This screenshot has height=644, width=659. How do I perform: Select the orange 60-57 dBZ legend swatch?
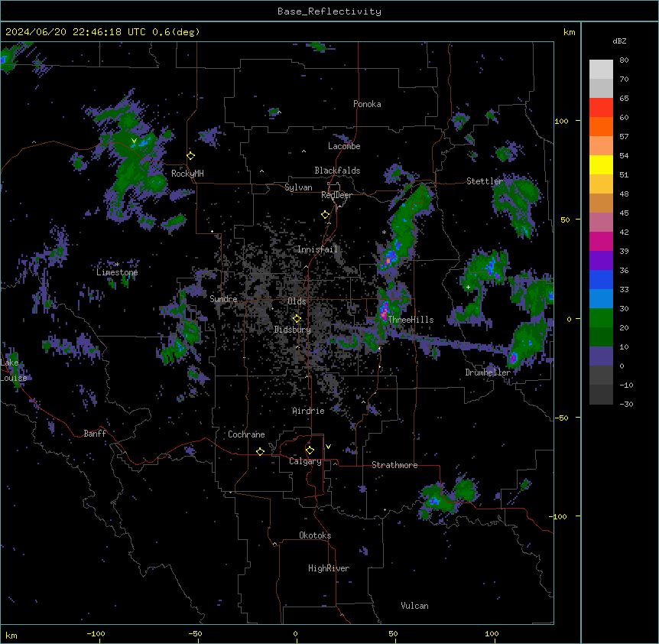coord(601,126)
